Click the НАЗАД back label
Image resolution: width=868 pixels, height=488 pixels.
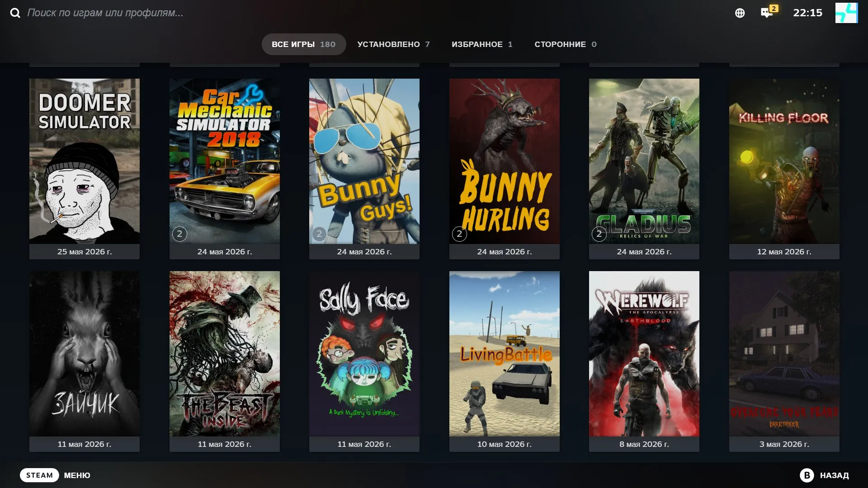tap(834, 475)
